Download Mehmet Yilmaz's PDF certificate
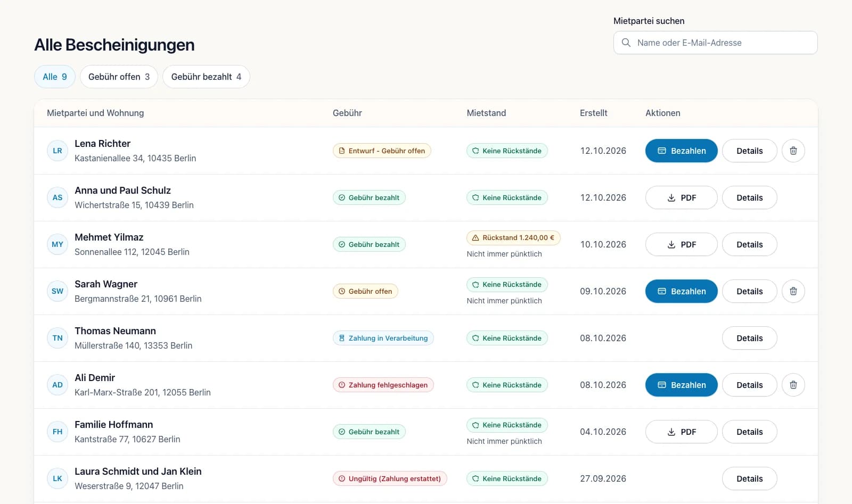Viewport: 852px width, 504px height. (681, 244)
